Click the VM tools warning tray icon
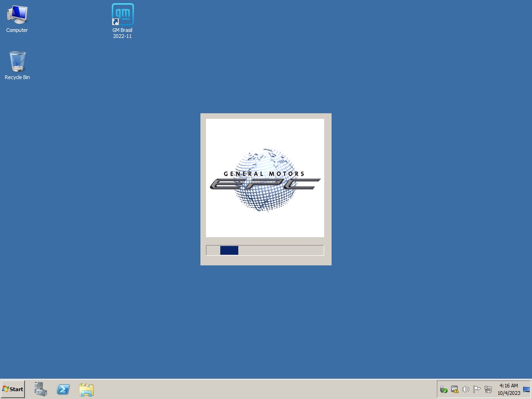The image size is (532, 399). pyautogui.click(x=454, y=389)
